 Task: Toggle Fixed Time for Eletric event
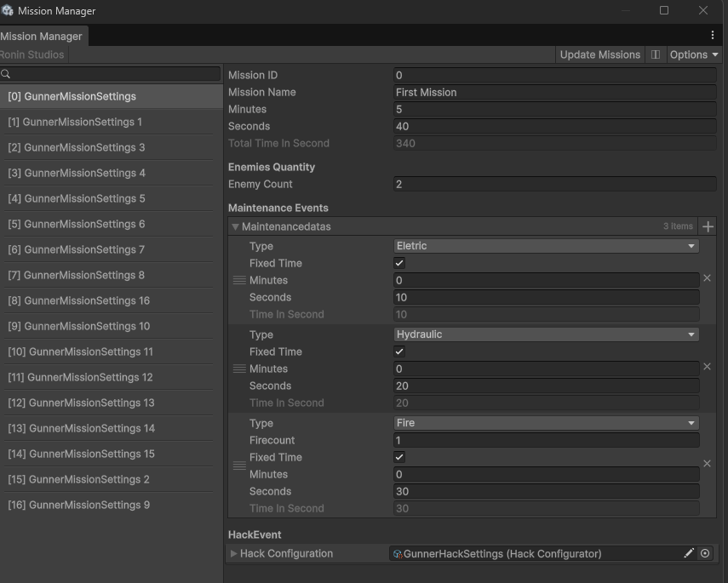(399, 263)
